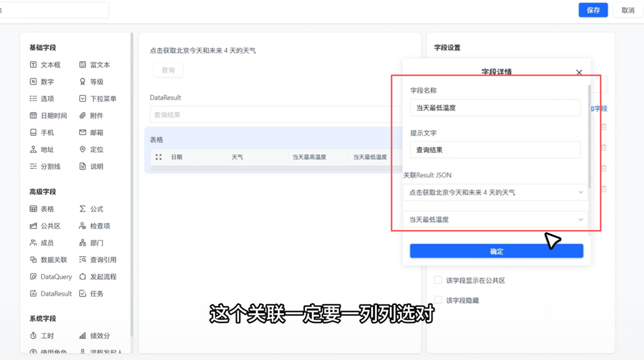Select the 日期 table column header
644x360 pixels.
tap(176, 157)
